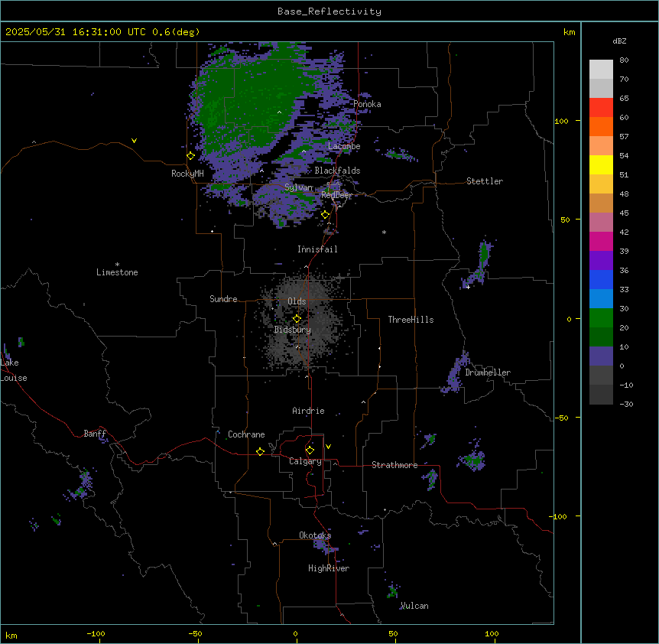Click the Base_Reflectivity title
Image resolution: width=659 pixels, height=644 pixels.
329,11
